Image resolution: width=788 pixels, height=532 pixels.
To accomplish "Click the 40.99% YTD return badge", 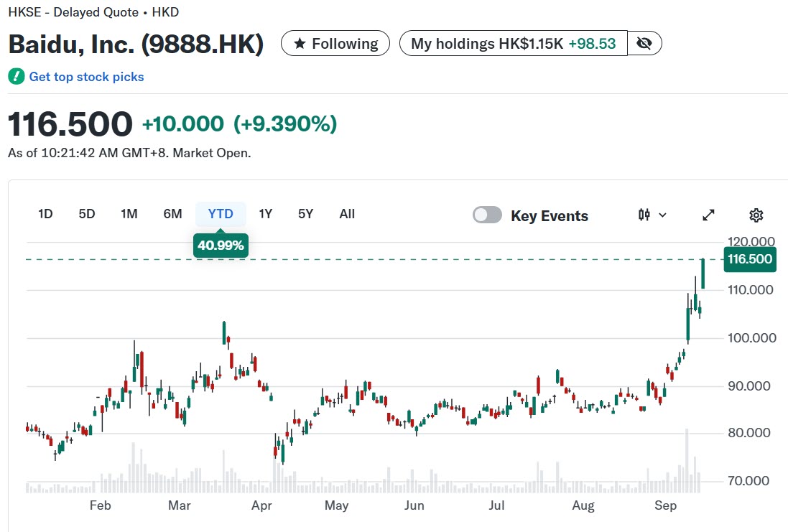I will (221, 246).
